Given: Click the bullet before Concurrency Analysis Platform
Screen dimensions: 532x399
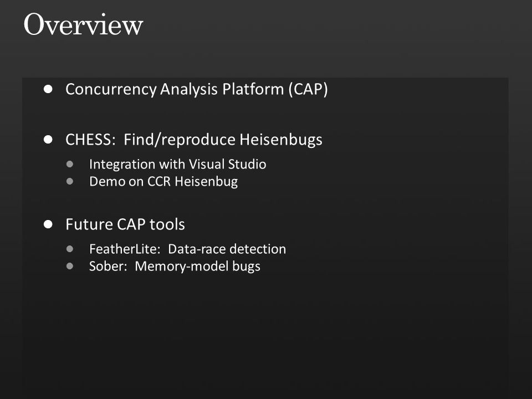Looking at the screenshot, I should click(x=48, y=89).
